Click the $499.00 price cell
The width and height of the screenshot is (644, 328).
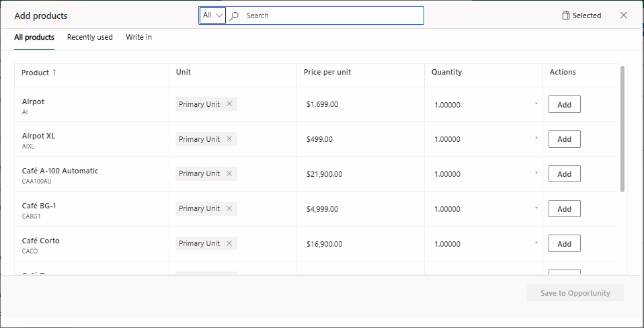point(319,139)
